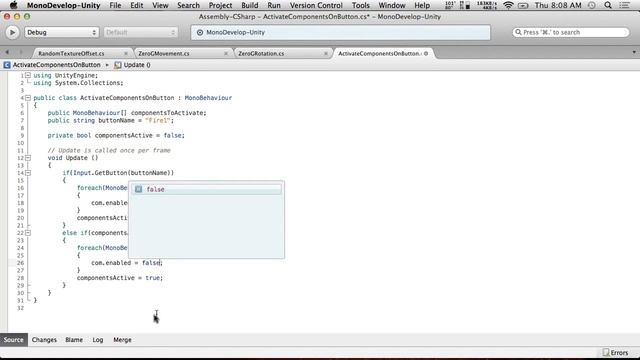
Task: Collapse the if block fold on line 14
Action: [x=28, y=173]
